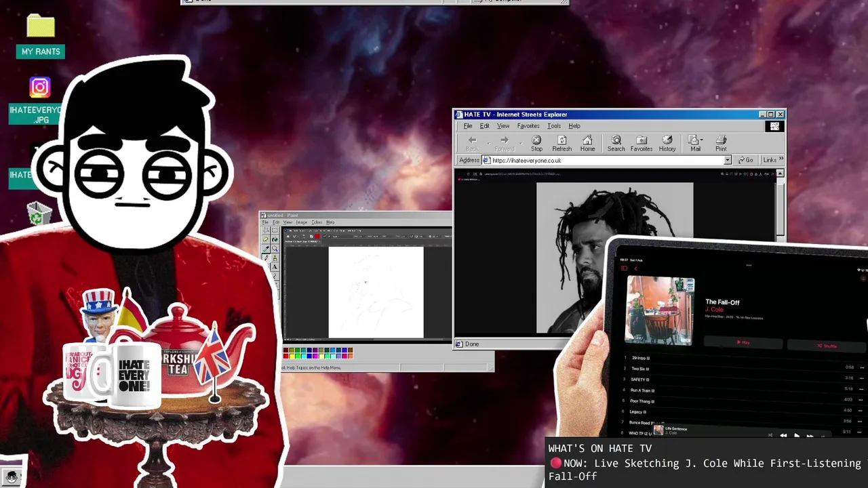Click the Forward arrow in browser toolbar
The width and height of the screenshot is (868, 488).
[x=504, y=140]
